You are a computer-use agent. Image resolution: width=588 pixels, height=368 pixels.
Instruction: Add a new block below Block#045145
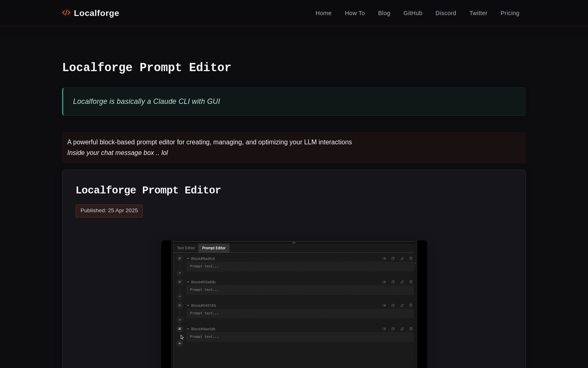pos(180,320)
